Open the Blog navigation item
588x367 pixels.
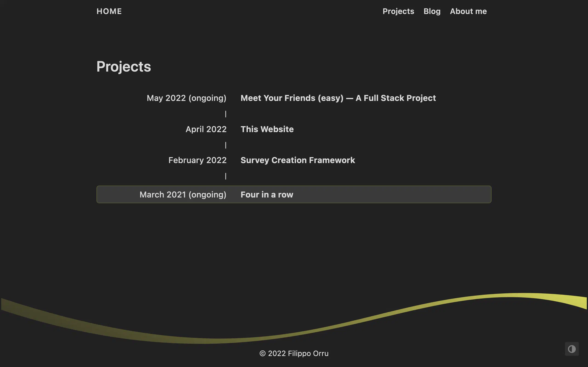(432, 11)
